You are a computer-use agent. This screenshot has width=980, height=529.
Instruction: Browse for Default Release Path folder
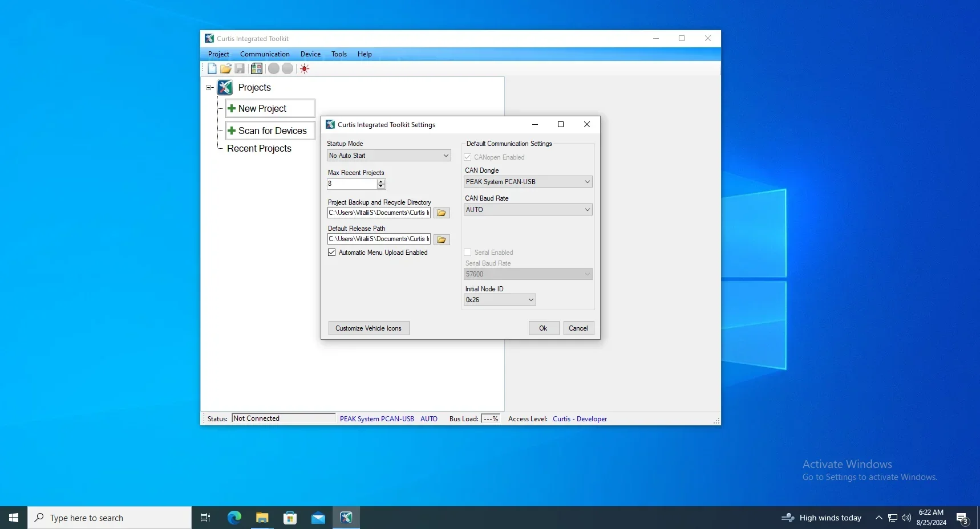click(x=442, y=239)
